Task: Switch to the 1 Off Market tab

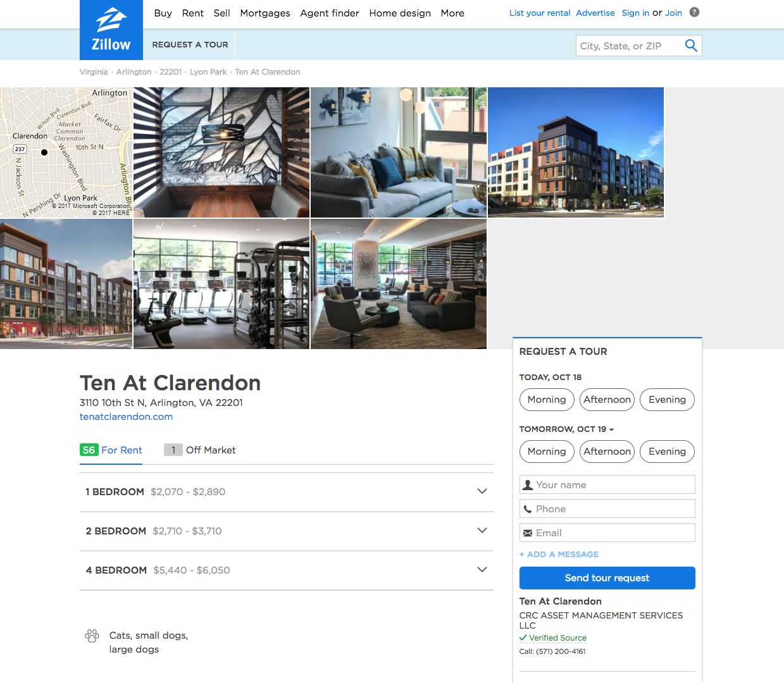Action: tap(199, 450)
